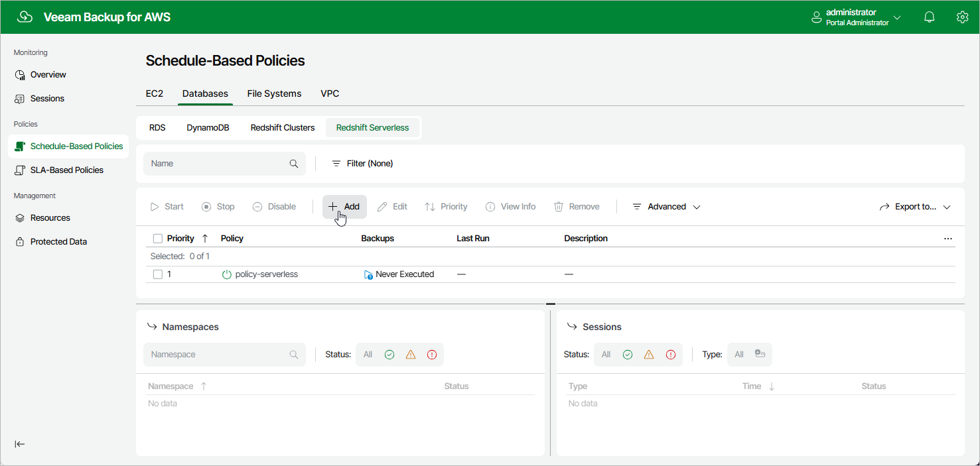Click the Backups column header

tap(378, 239)
